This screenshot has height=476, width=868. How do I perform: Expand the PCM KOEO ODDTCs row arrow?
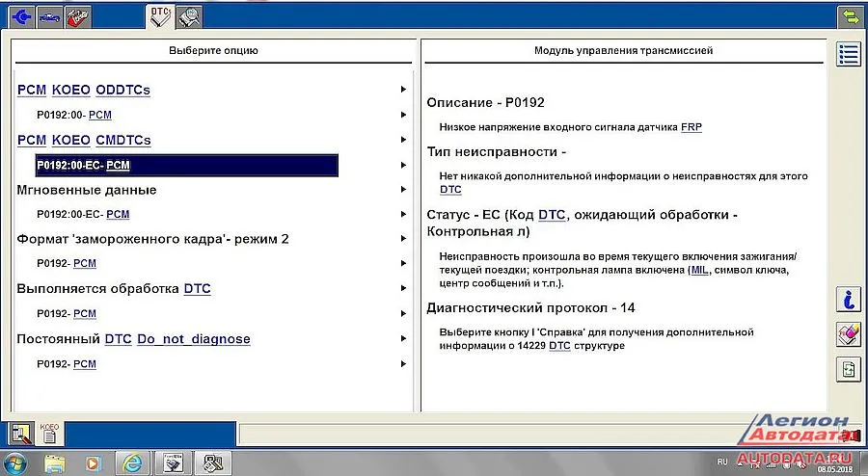[403, 89]
